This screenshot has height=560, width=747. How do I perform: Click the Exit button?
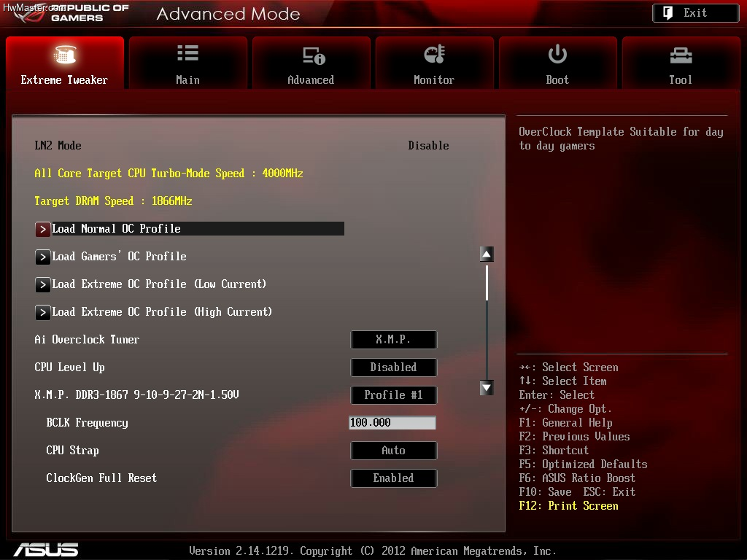[x=695, y=13]
